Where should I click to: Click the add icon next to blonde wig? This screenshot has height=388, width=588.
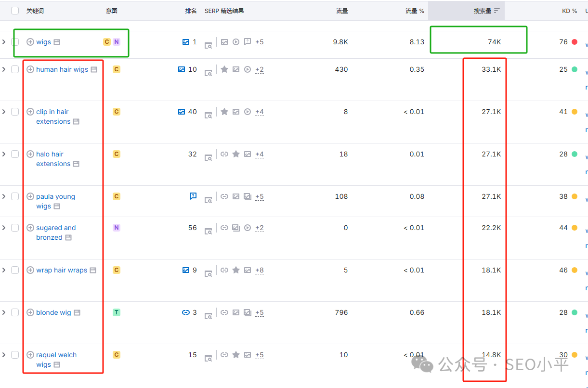pos(30,312)
